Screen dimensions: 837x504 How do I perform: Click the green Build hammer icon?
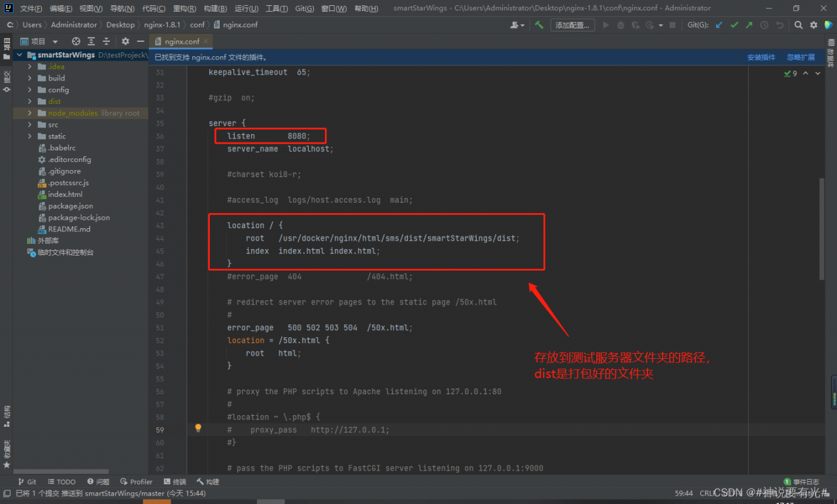(x=539, y=25)
